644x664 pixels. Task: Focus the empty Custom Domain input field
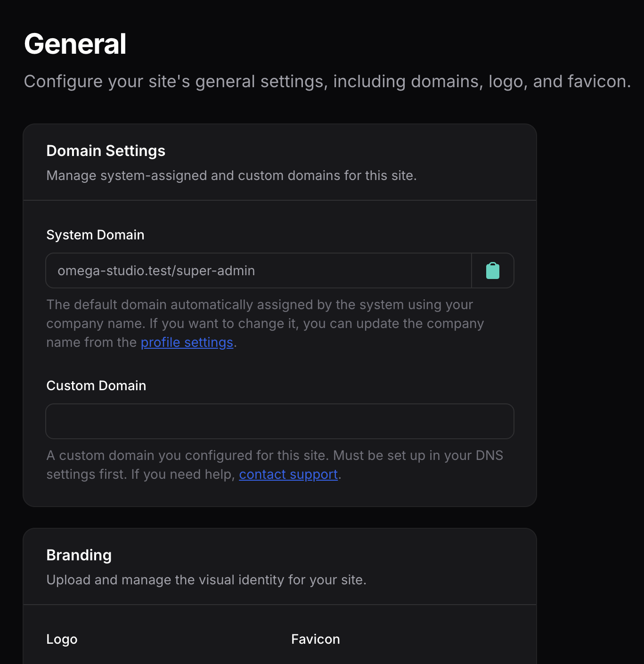click(279, 421)
